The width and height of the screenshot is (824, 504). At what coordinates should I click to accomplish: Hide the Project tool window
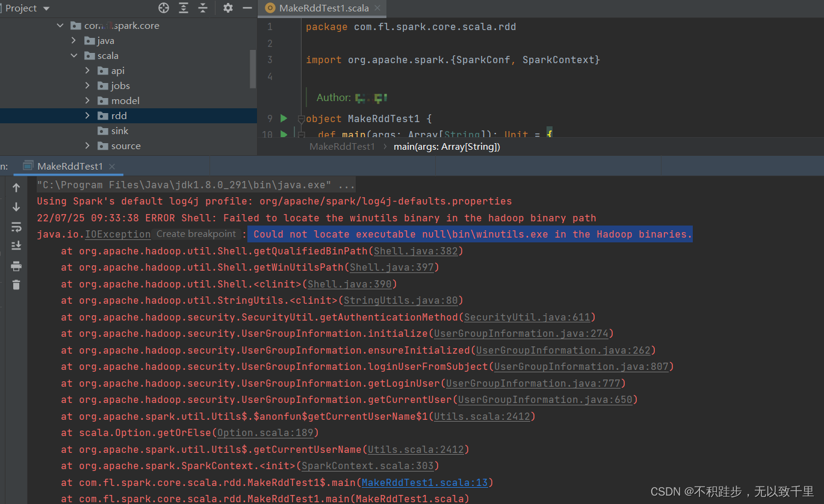tap(247, 8)
